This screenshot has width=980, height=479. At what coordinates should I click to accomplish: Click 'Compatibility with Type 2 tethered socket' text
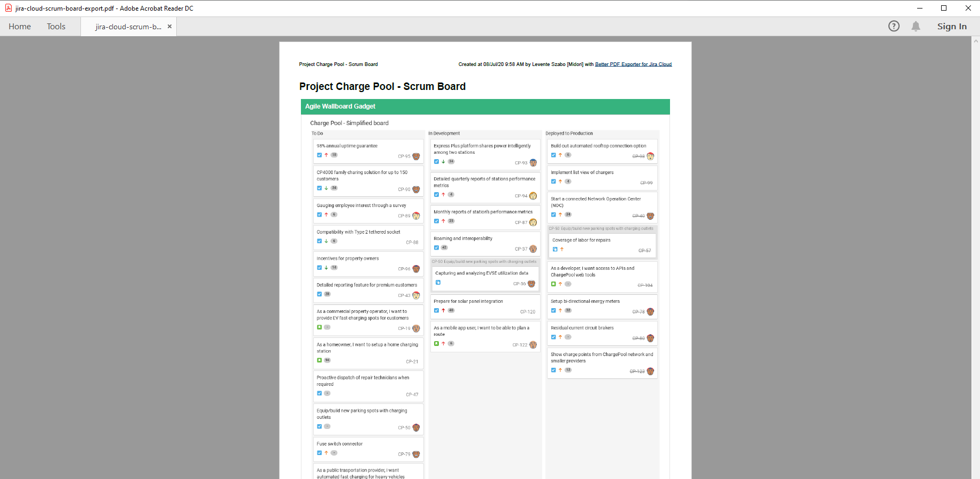coord(358,232)
